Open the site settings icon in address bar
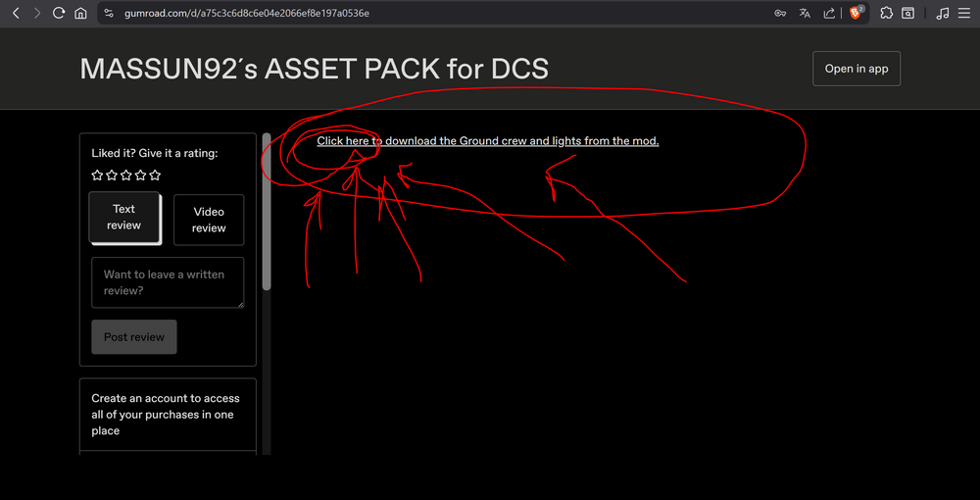 tap(109, 13)
